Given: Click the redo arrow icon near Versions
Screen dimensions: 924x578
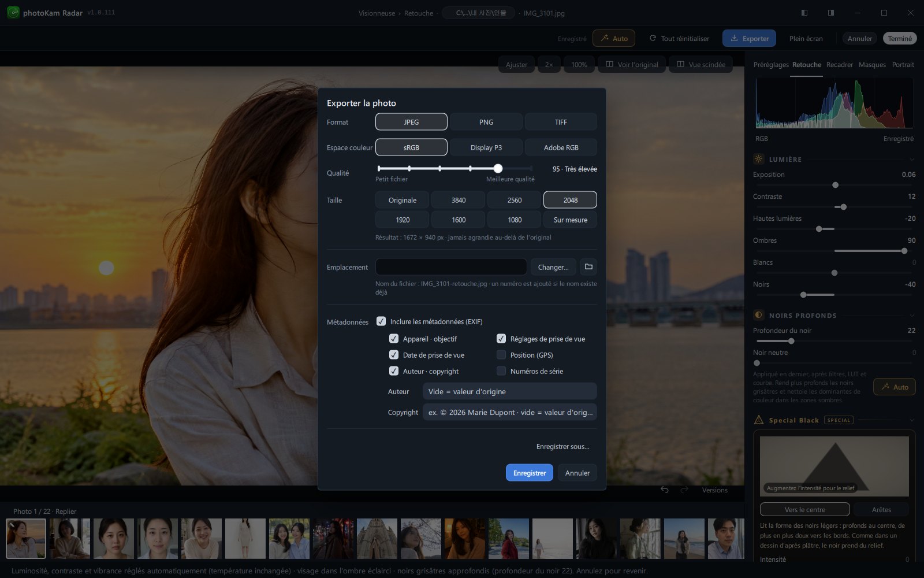Looking at the screenshot, I should tap(684, 490).
